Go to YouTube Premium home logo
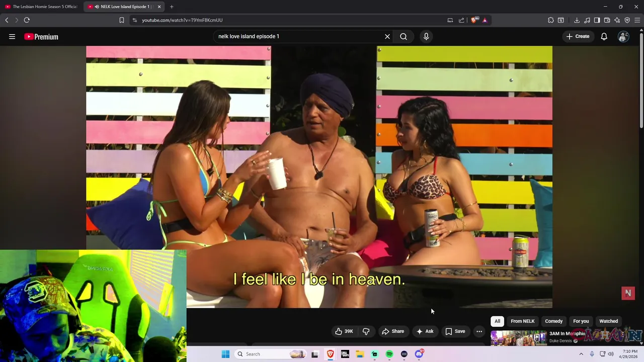Screen dimensions: 644x362 click(x=41, y=37)
